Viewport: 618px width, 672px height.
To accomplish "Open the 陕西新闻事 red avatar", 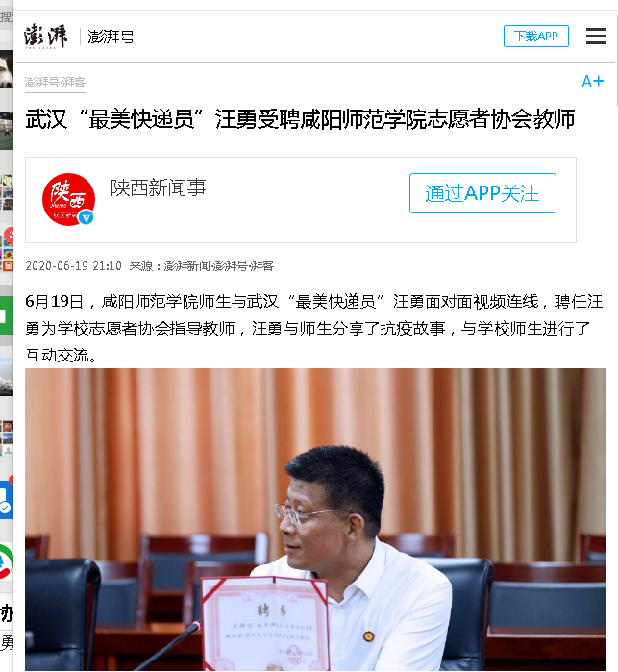I will pyautogui.click(x=68, y=199).
